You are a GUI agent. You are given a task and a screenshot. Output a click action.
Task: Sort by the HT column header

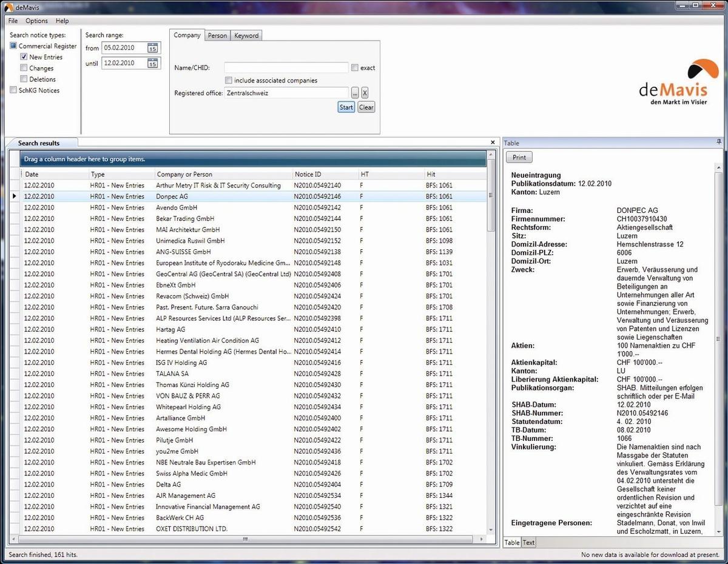tap(391, 174)
